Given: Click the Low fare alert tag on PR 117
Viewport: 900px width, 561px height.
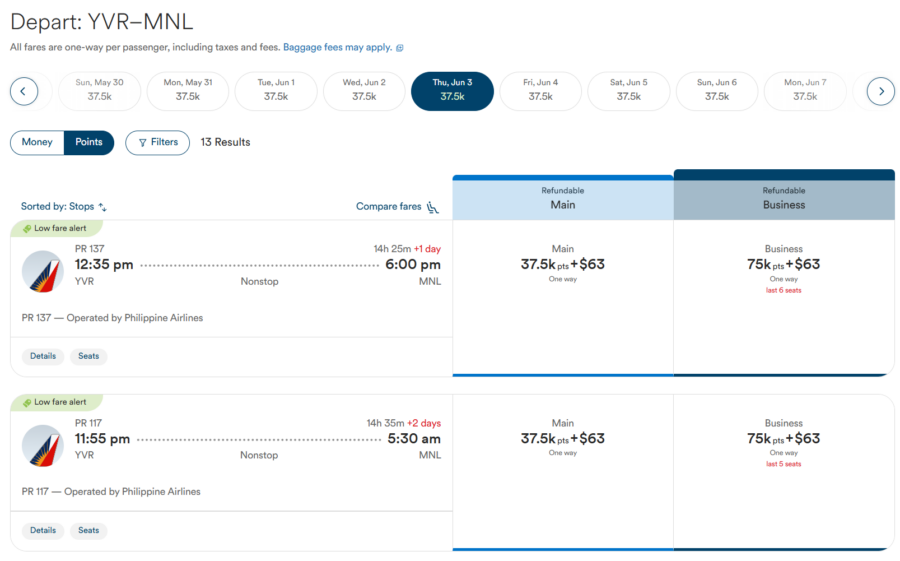Looking at the screenshot, I should [x=56, y=403].
